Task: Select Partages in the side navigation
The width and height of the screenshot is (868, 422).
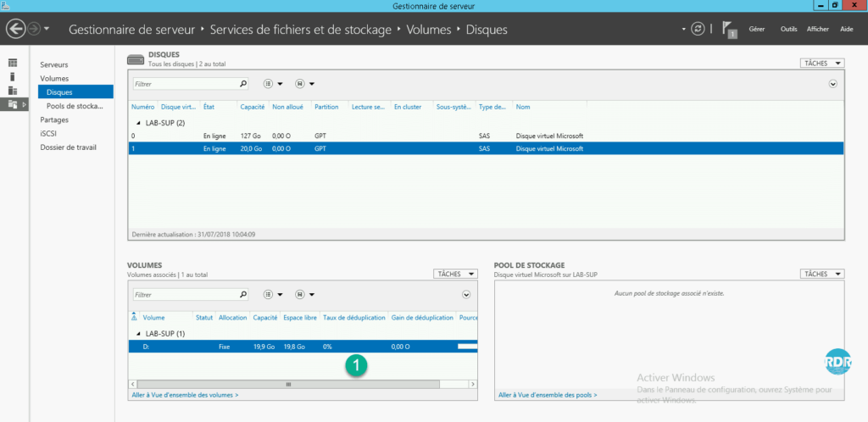Action: [54, 119]
